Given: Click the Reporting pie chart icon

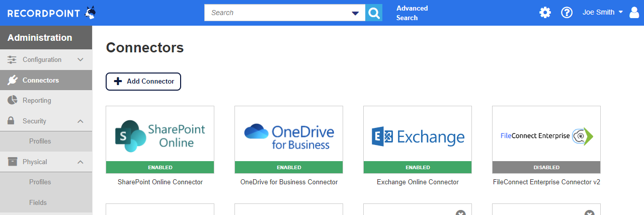Looking at the screenshot, I should point(13,100).
